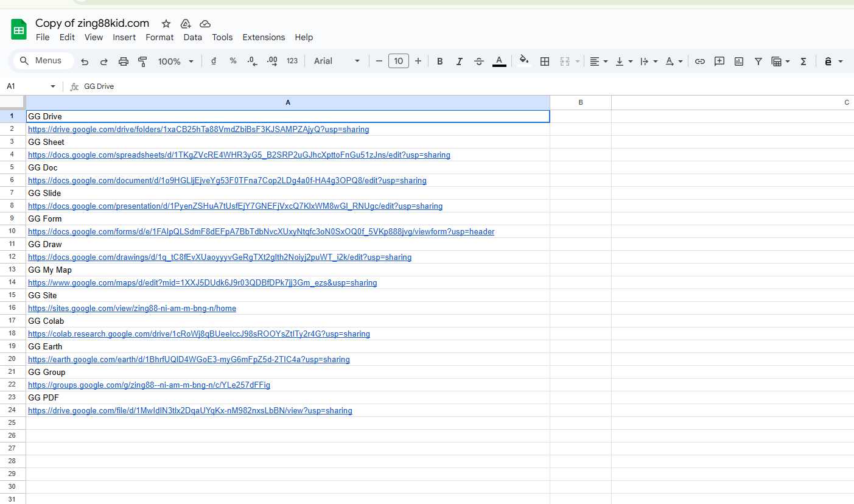Format the cell as percent
Image resolution: width=854 pixels, height=504 pixels.
pos(233,61)
